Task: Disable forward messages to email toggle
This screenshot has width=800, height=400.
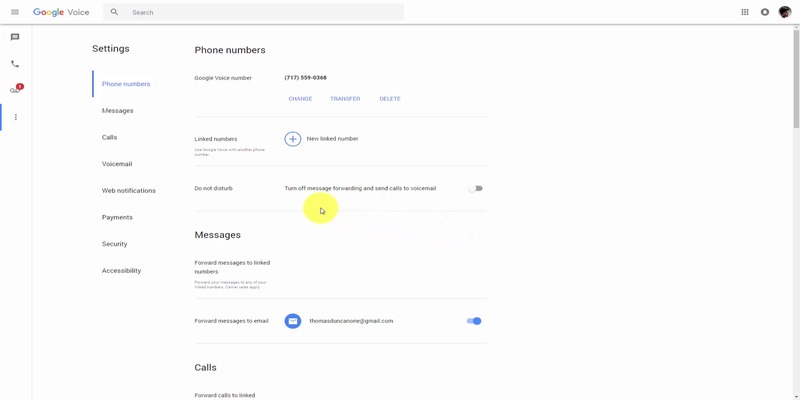Action: [x=474, y=321]
